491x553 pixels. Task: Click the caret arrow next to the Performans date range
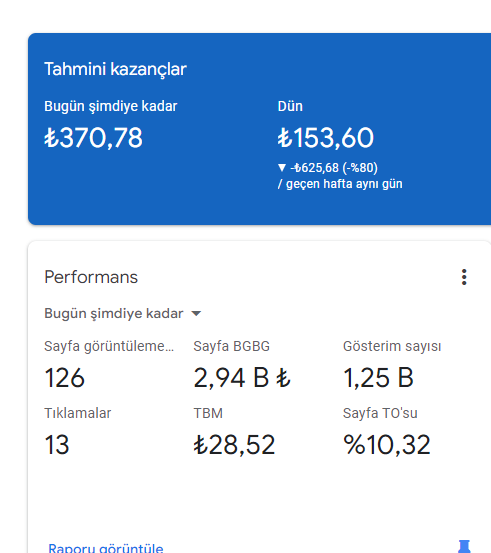pos(196,313)
